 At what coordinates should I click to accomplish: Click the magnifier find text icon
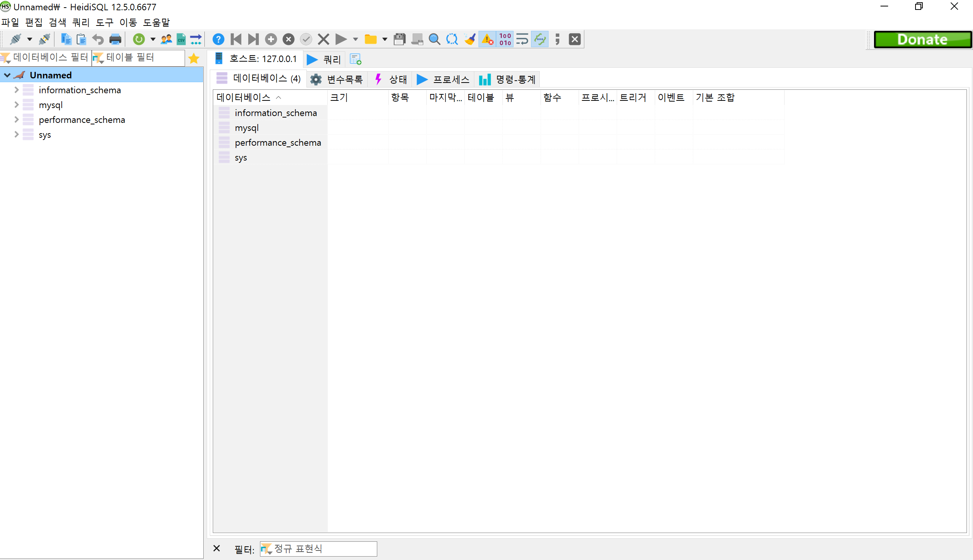coord(434,39)
